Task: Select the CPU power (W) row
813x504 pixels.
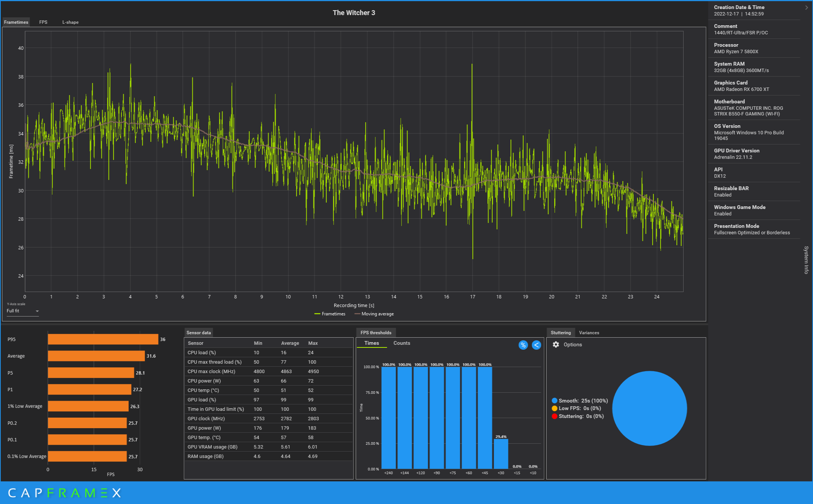Action: [269, 381]
